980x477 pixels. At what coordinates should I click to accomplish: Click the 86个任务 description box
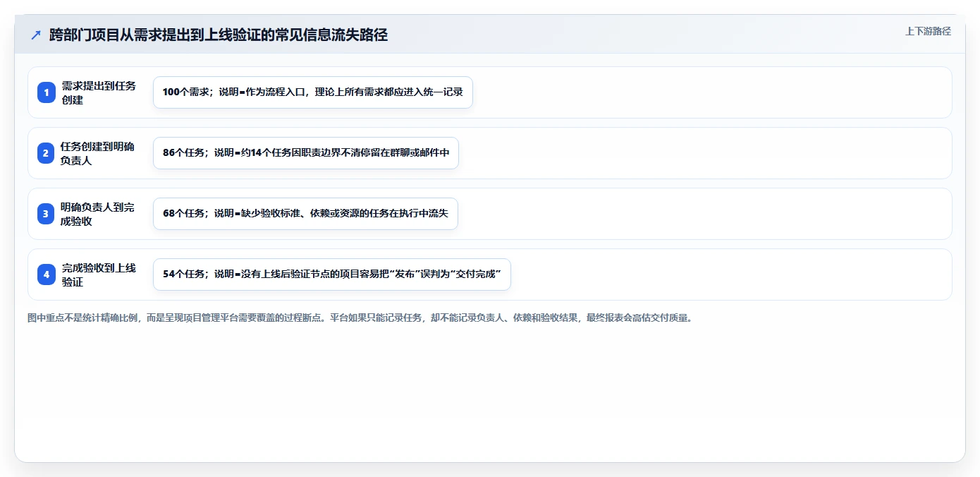[306, 153]
